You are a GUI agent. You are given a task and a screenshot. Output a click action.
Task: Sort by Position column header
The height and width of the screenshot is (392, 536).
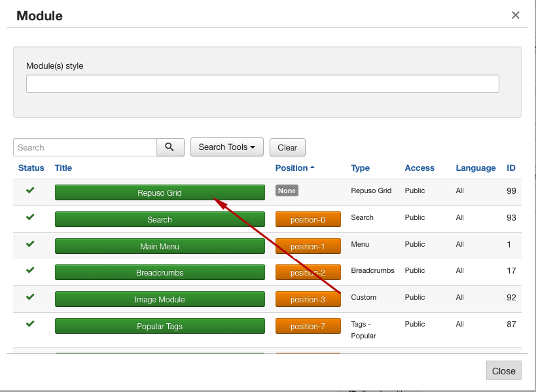295,168
